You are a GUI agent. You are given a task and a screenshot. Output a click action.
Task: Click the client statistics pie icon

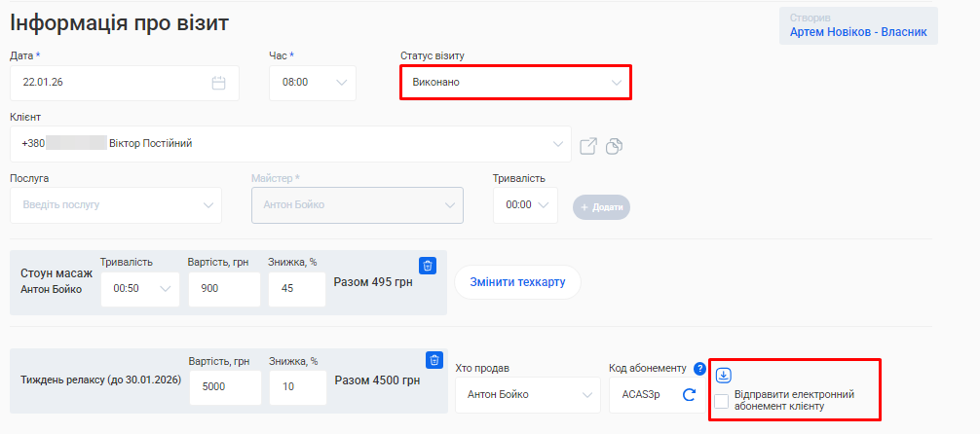tap(614, 146)
